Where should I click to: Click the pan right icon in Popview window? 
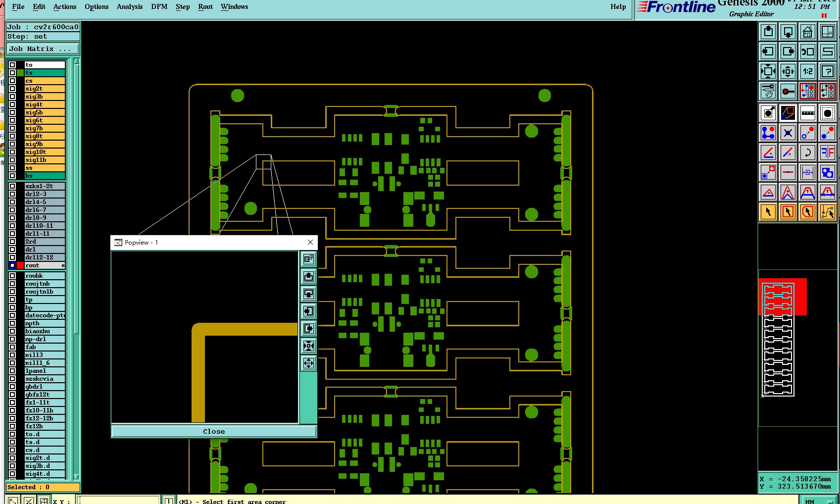click(308, 328)
